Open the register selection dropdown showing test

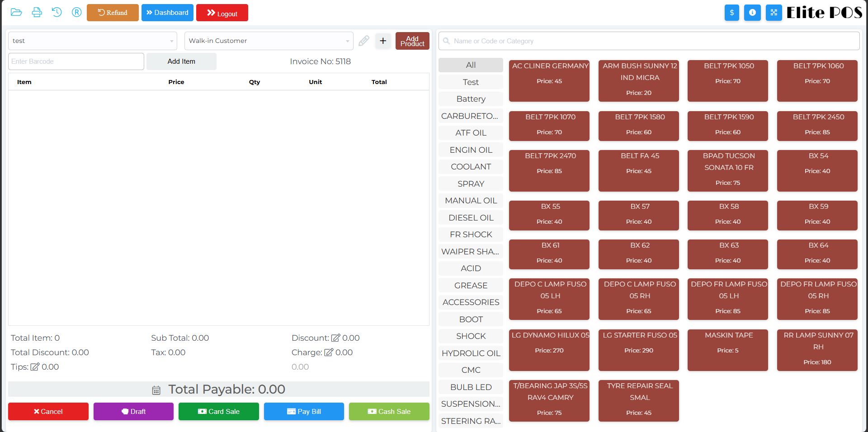coord(92,41)
